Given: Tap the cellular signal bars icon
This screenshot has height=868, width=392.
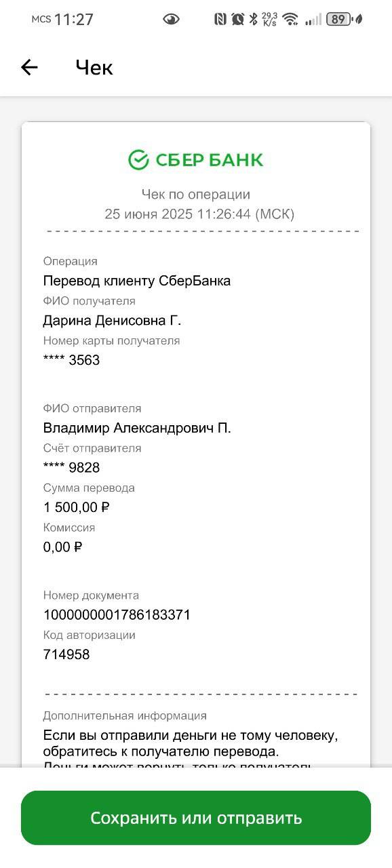Looking at the screenshot, I should pos(313,20).
